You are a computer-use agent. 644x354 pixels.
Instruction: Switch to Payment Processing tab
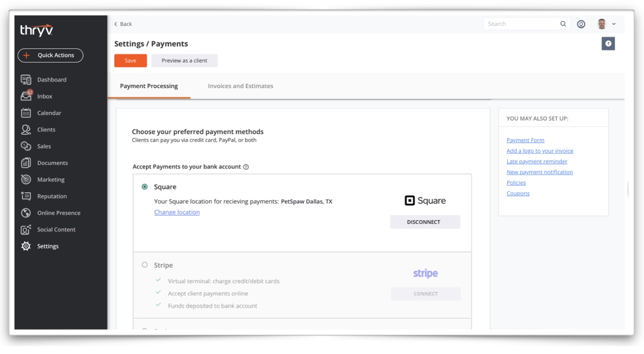coord(149,86)
